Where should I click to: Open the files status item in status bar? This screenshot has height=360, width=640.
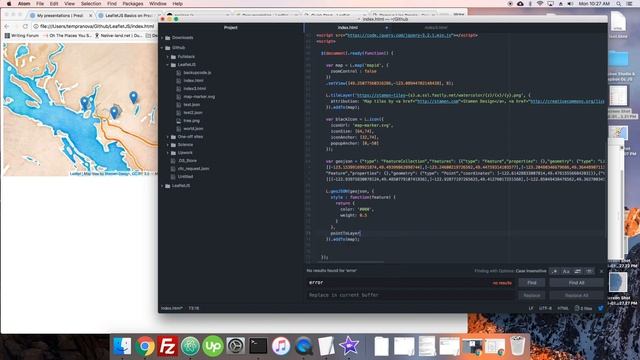pyautogui.click(x=583, y=309)
